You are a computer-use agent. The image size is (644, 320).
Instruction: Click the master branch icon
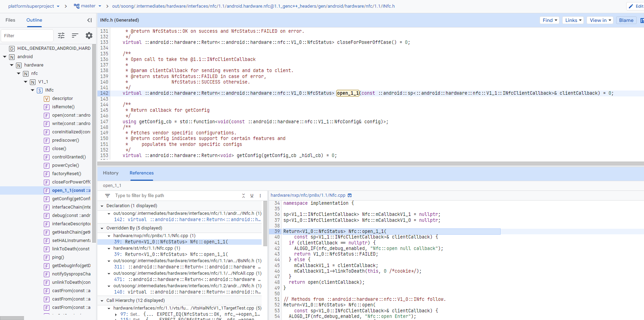pos(77,6)
